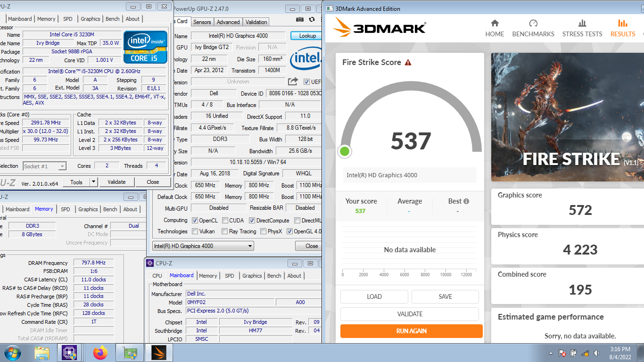The height and width of the screenshot is (362, 644).
Task: Open the CPU tab in CPU-Z motherboard window
Action: coord(157,276)
